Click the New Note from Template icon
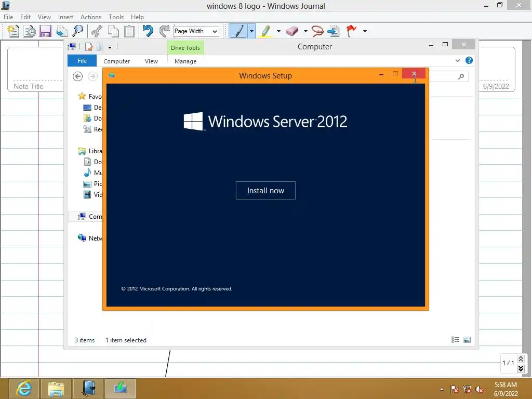The height and width of the screenshot is (399, 532). (30, 31)
